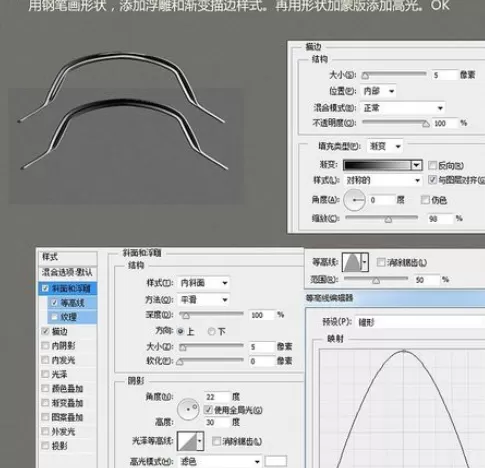This screenshot has height=468, width=485.
Task: Toggle contour 消除锯齿 checkbox
Action: [381, 262]
